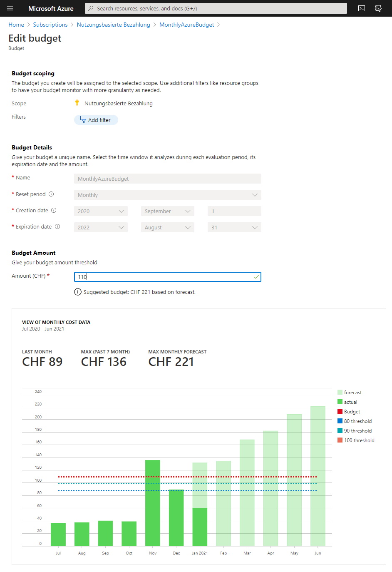The height and width of the screenshot is (572, 392).
Task: Click the Nov actual cost bar
Action: click(153, 503)
